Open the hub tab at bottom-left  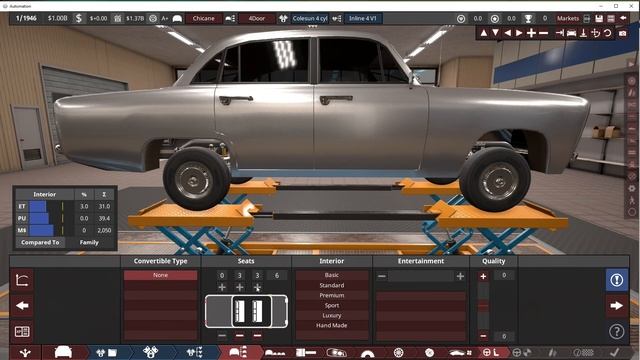pyautogui.click(x=25, y=352)
